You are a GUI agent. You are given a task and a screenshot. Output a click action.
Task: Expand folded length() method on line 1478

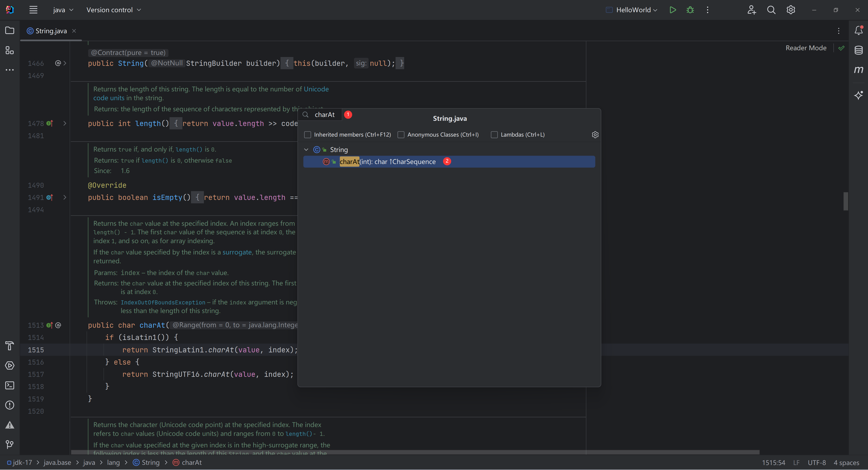[65, 123]
